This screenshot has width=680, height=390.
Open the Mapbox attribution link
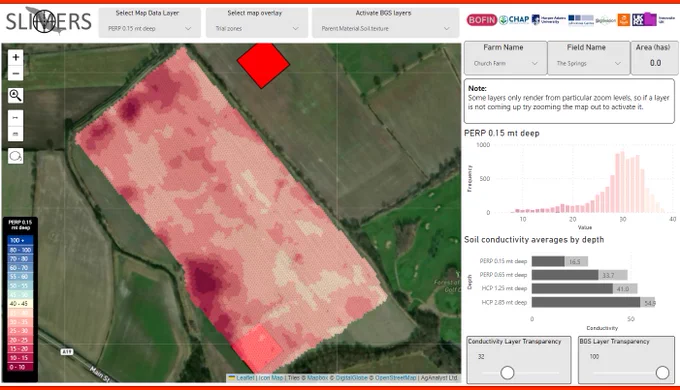pyautogui.click(x=317, y=378)
